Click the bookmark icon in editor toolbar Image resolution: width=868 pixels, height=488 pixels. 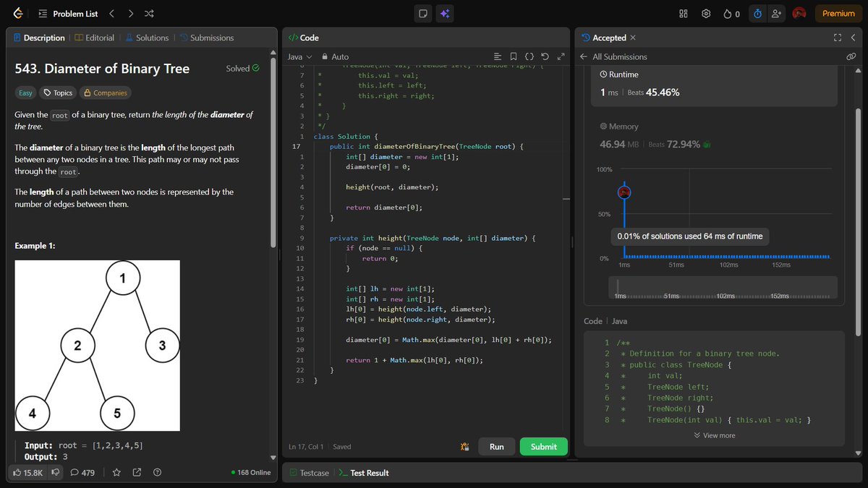513,56
